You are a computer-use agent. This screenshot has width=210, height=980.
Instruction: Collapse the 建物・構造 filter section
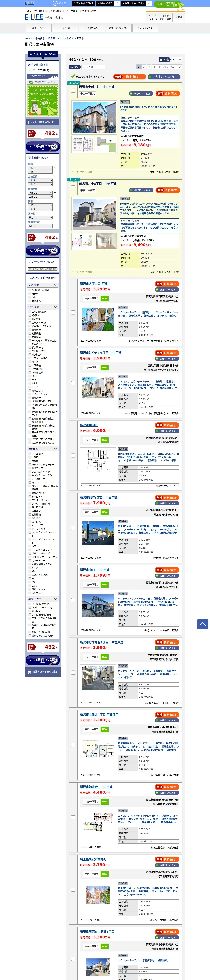coord(43,307)
